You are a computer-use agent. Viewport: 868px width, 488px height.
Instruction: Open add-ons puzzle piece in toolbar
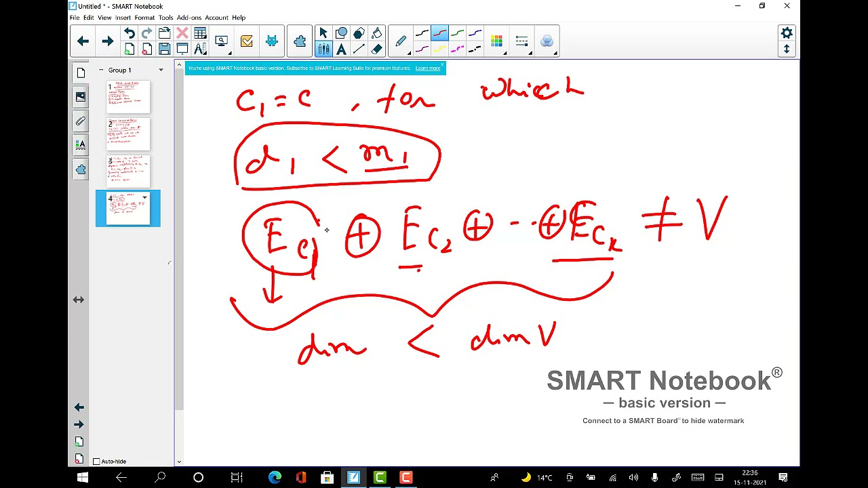point(300,41)
